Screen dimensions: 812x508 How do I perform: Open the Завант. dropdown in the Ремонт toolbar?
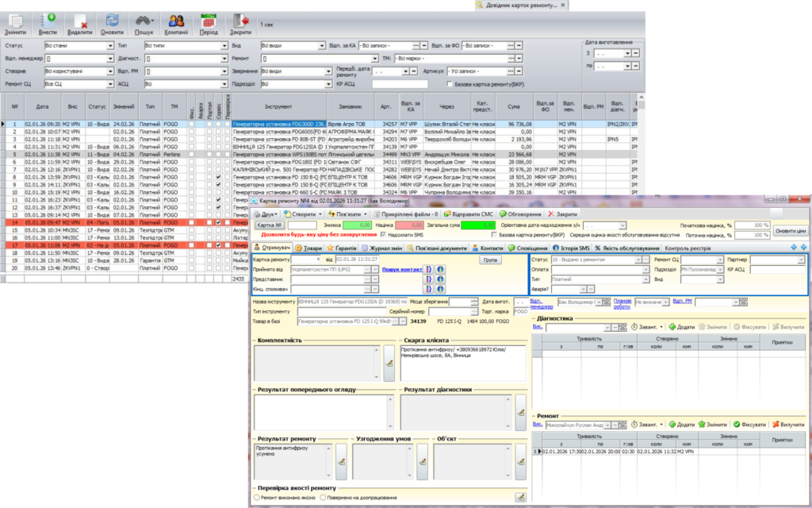pyautogui.click(x=647, y=424)
